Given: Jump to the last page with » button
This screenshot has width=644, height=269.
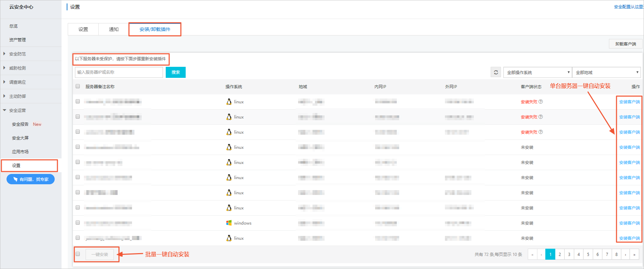Looking at the screenshot, I should coord(634,254).
